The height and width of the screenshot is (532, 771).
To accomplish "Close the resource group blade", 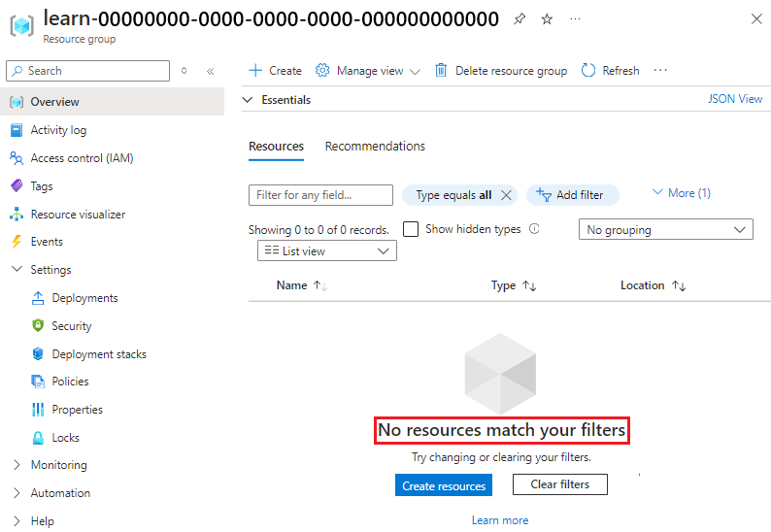I will (756, 19).
